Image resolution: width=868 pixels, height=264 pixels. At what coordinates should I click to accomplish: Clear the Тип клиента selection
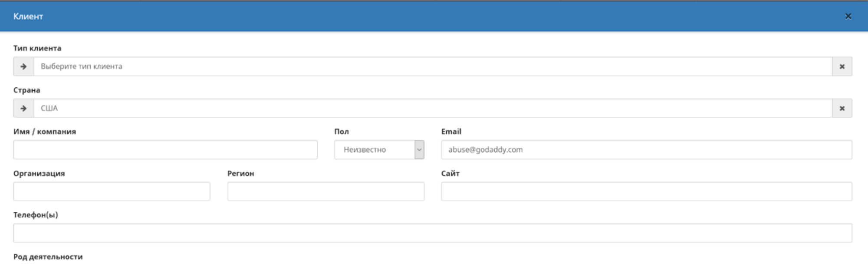(842, 66)
